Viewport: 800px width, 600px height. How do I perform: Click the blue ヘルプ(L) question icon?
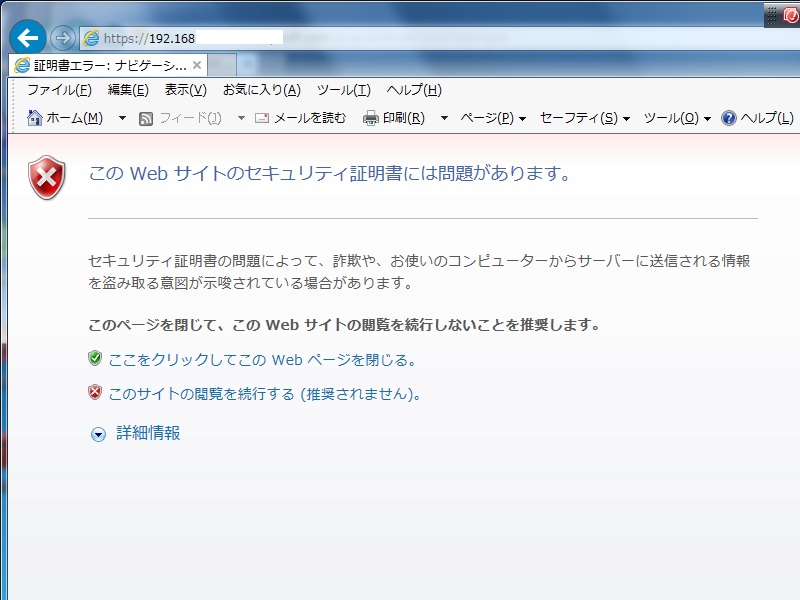[729, 118]
